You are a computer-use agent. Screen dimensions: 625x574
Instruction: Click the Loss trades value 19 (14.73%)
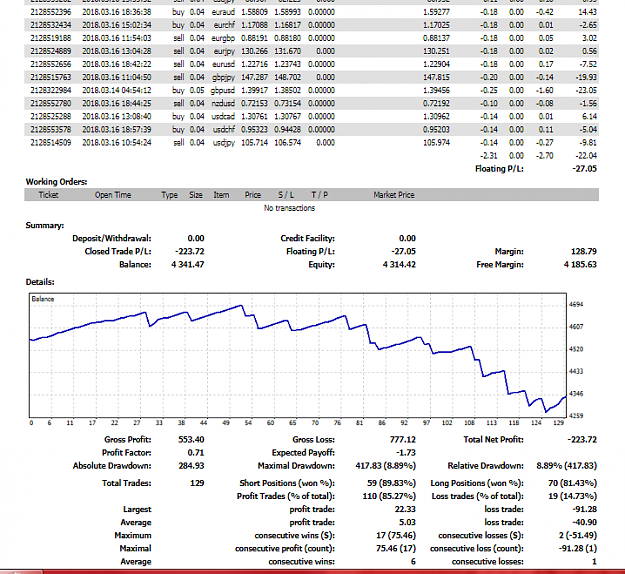click(x=574, y=496)
